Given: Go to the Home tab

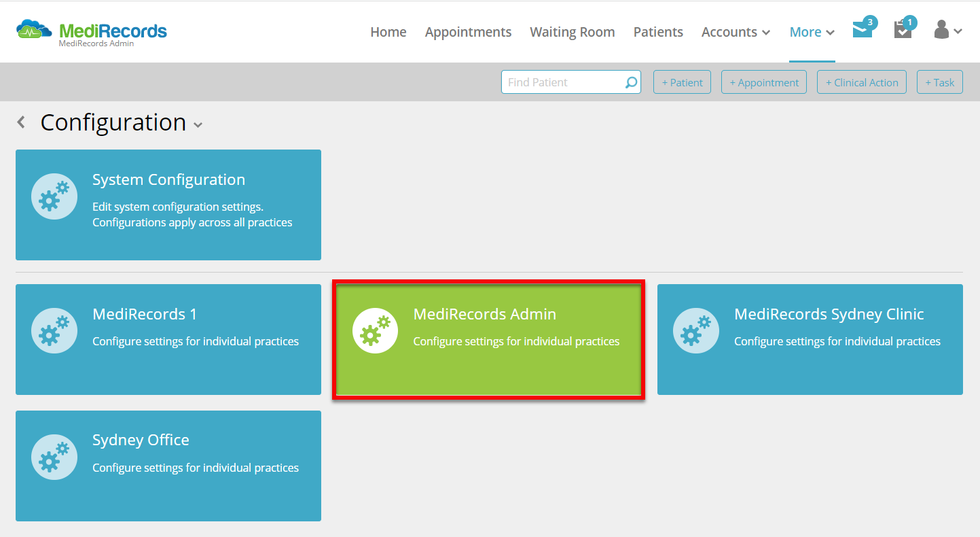Looking at the screenshot, I should pyautogui.click(x=388, y=32).
